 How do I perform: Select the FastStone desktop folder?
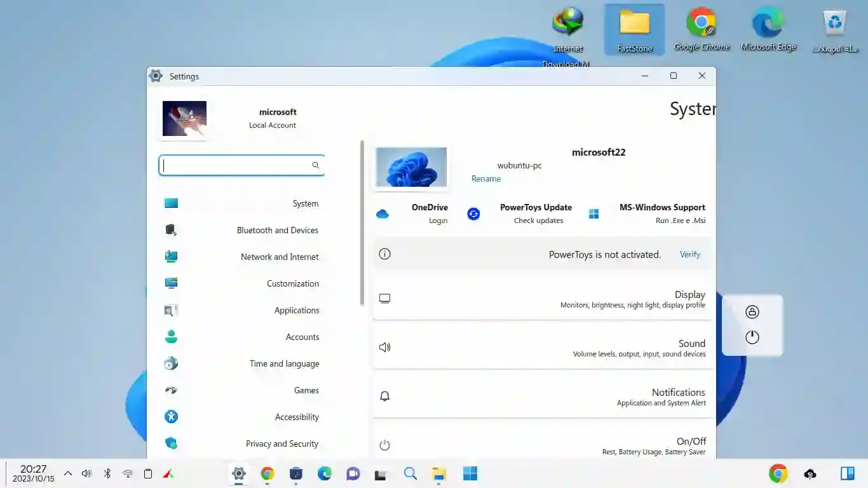[634, 30]
